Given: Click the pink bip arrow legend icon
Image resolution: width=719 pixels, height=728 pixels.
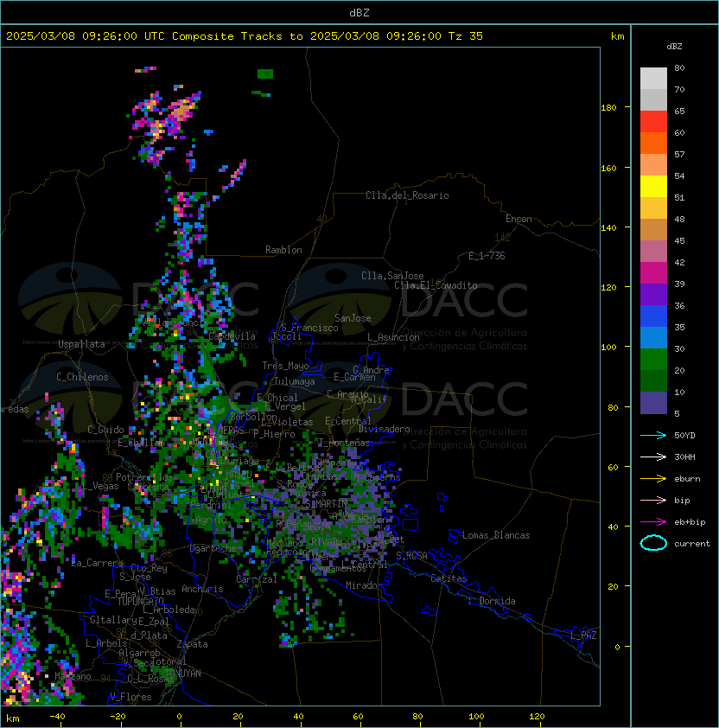Looking at the screenshot, I should click(653, 500).
